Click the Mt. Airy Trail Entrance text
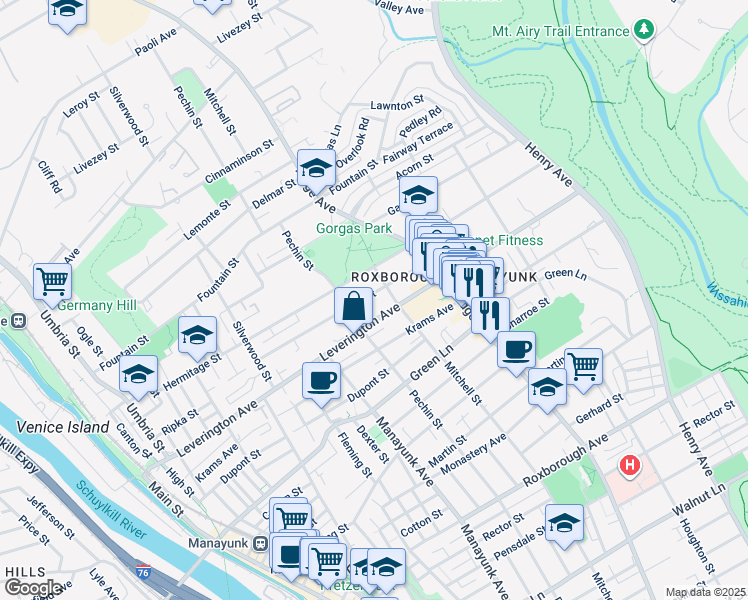748x600 pixels. pyautogui.click(x=561, y=31)
